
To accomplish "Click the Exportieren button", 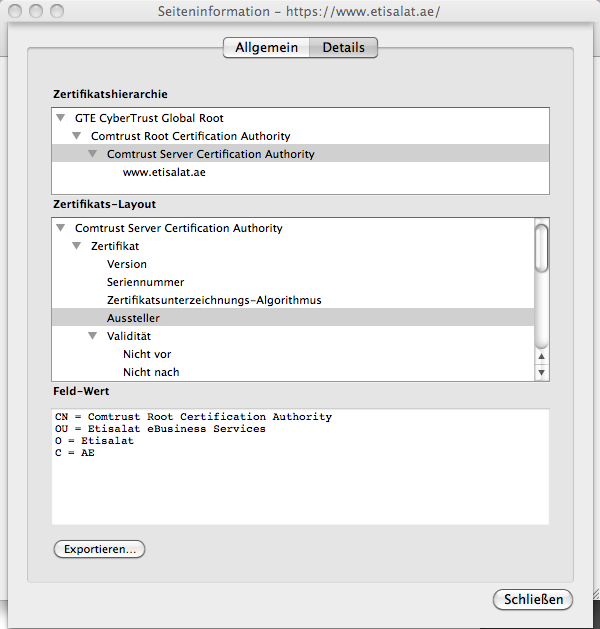I will pyautogui.click(x=99, y=549).
